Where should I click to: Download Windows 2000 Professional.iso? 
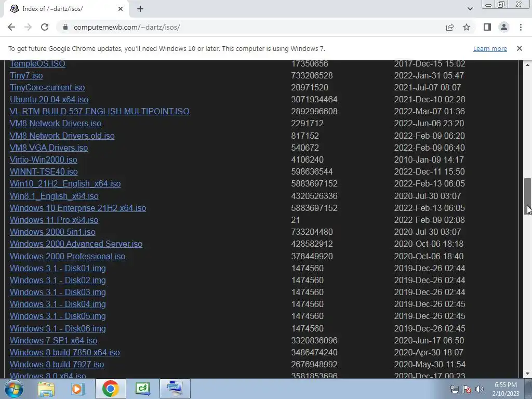coord(68,256)
